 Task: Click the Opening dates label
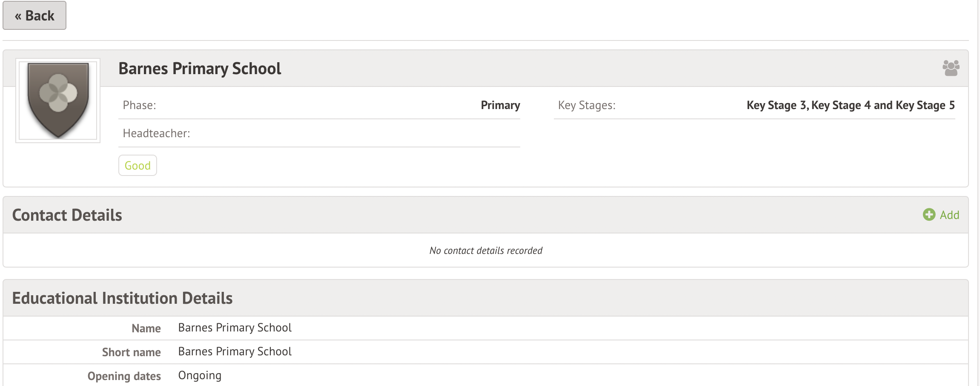(x=124, y=376)
